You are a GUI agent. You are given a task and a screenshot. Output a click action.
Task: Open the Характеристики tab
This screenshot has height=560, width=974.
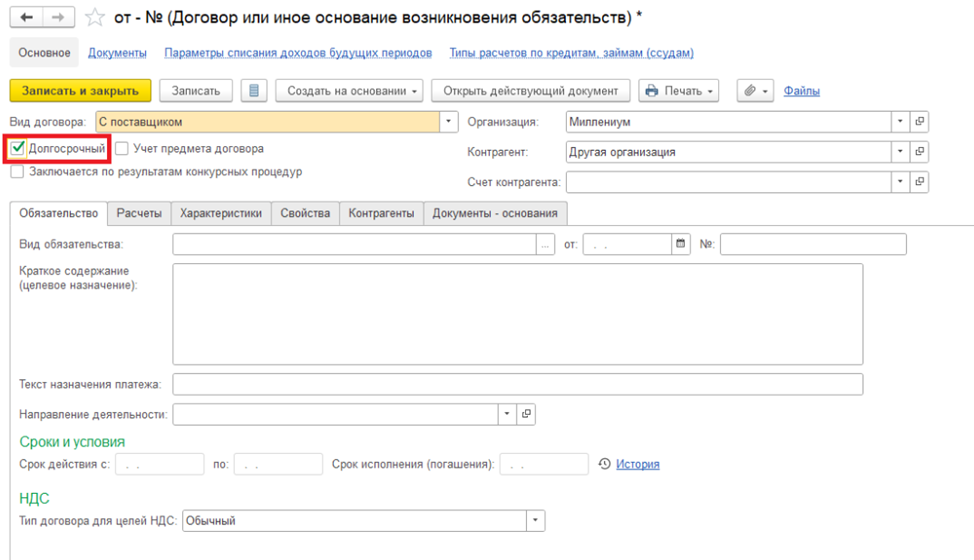point(221,213)
